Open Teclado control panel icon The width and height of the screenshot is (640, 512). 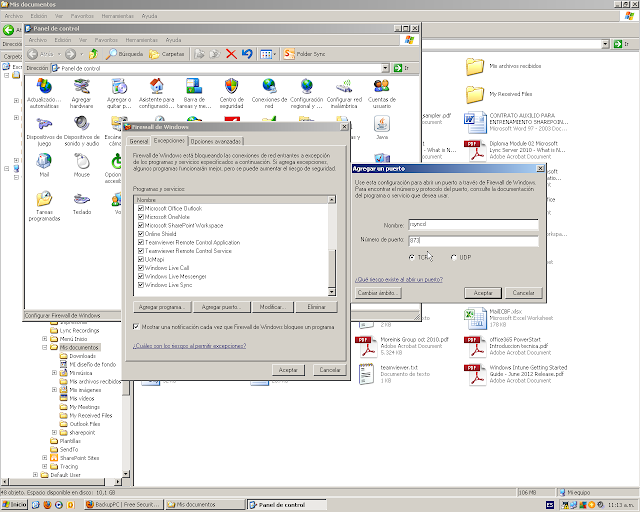(x=81, y=203)
